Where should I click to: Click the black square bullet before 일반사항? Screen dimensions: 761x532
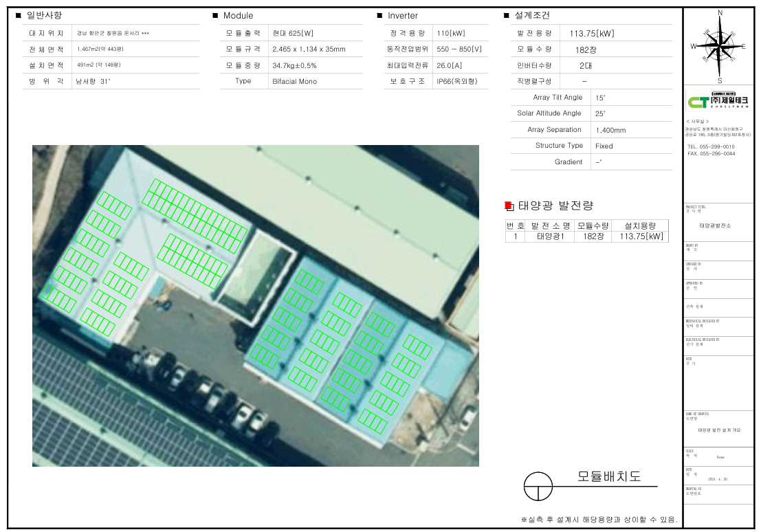pos(19,15)
